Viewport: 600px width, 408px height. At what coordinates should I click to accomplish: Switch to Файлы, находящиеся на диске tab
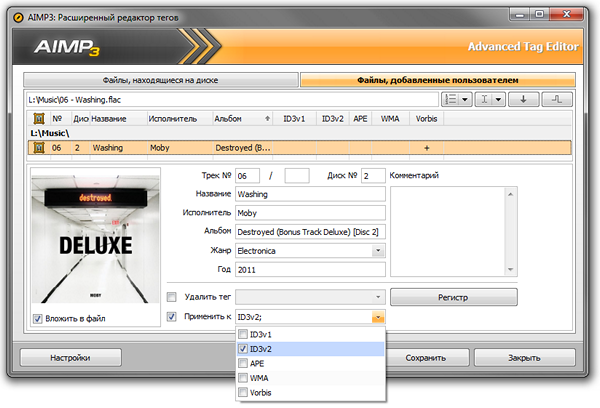161,80
